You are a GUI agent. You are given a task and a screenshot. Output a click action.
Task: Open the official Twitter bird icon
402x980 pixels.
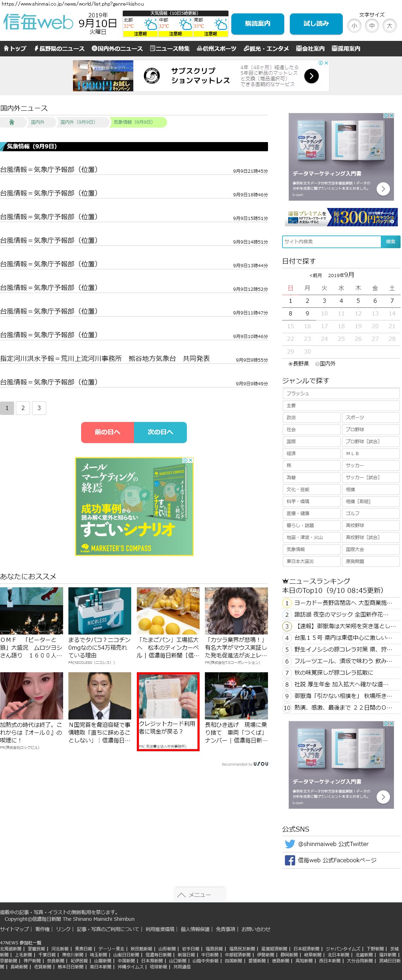coord(290,844)
